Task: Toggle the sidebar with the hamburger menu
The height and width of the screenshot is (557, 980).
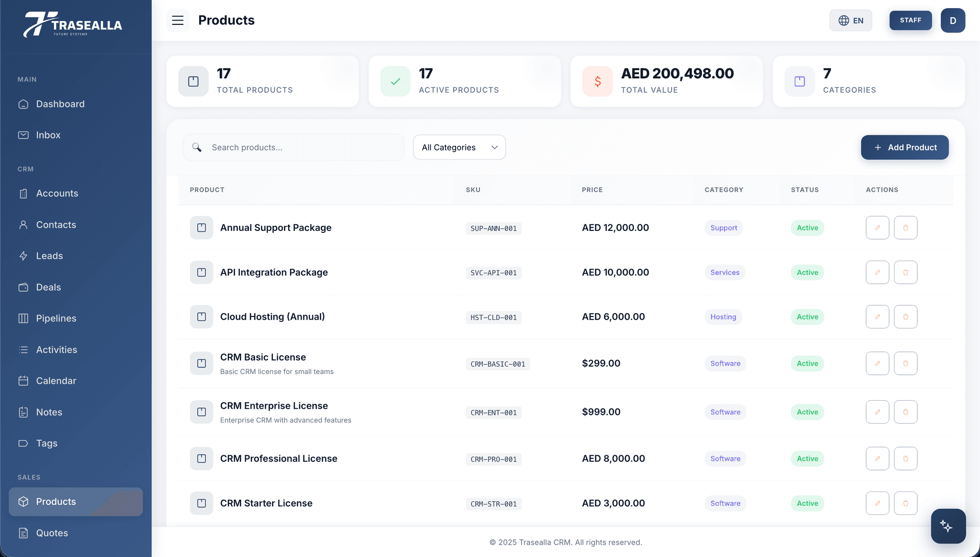Action: pos(178,21)
